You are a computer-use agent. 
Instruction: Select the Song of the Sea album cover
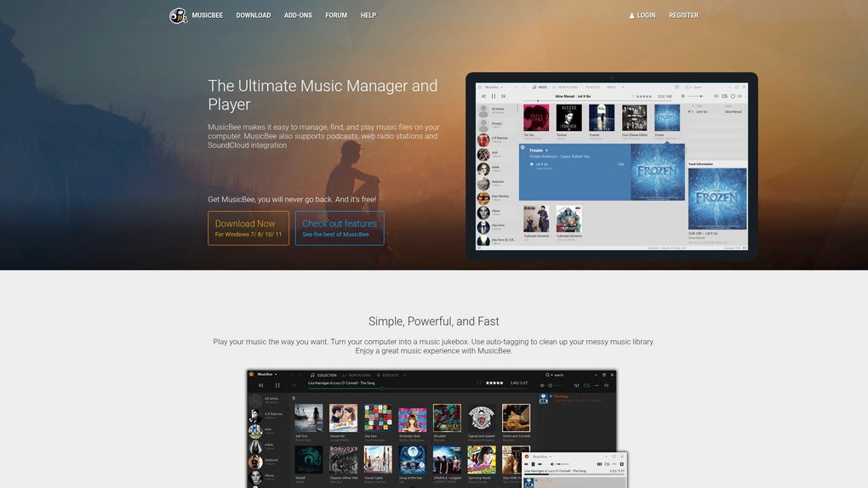pos(413,459)
